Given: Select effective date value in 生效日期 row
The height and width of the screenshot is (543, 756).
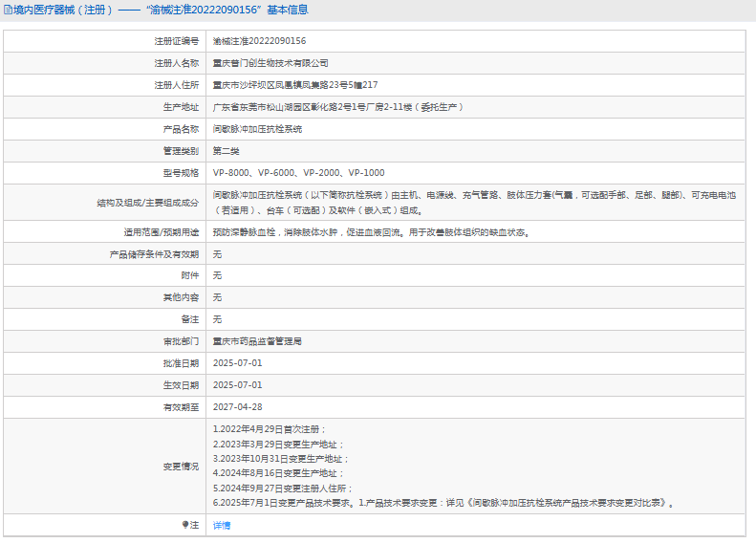Looking at the screenshot, I should tap(237, 385).
